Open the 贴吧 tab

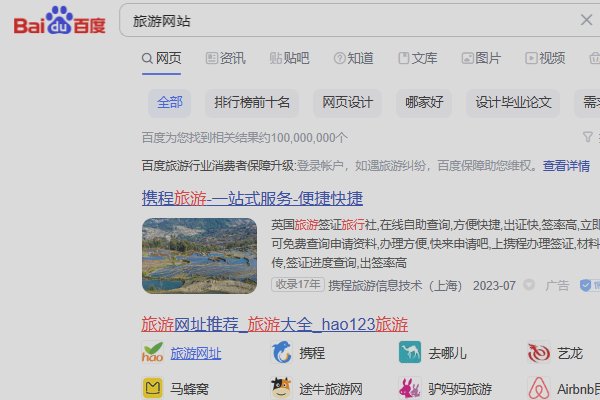pos(289,58)
